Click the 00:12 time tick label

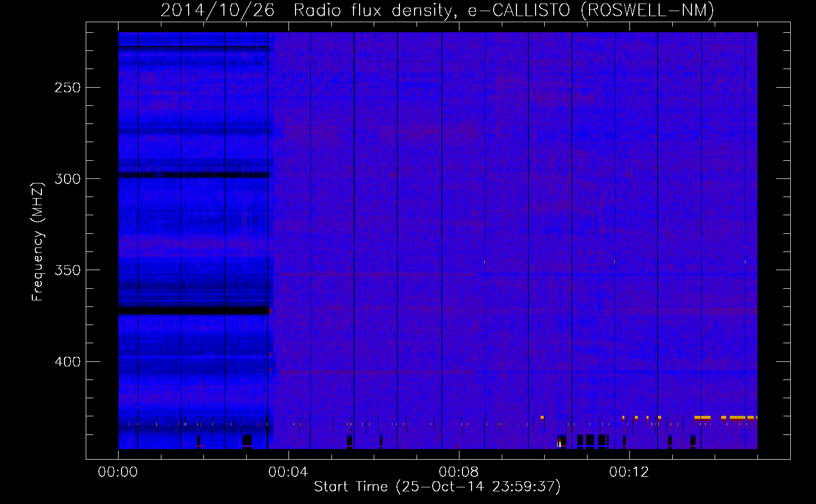[x=629, y=472]
